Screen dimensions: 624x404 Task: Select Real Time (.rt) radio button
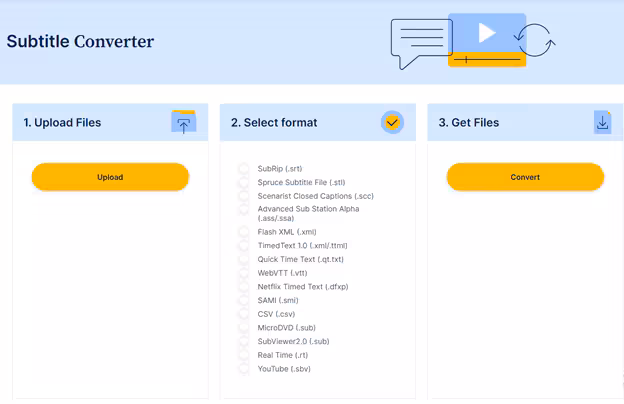[244, 355]
